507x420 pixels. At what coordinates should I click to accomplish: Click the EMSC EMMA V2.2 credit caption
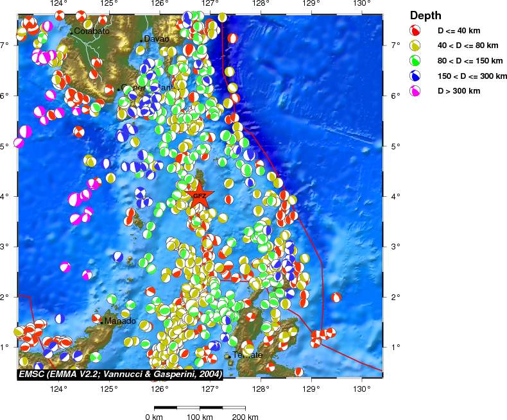point(120,374)
